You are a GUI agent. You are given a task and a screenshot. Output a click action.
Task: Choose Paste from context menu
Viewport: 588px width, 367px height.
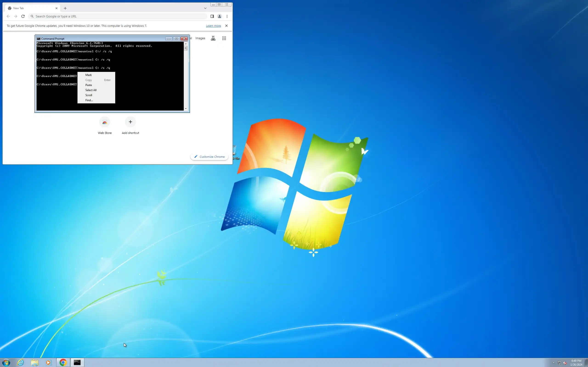89,85
